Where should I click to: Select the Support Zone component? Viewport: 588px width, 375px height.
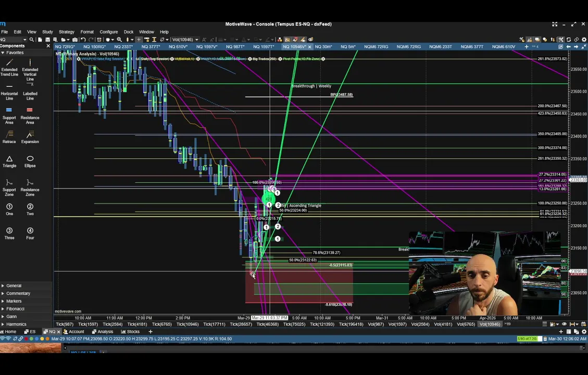click(9, 187)
